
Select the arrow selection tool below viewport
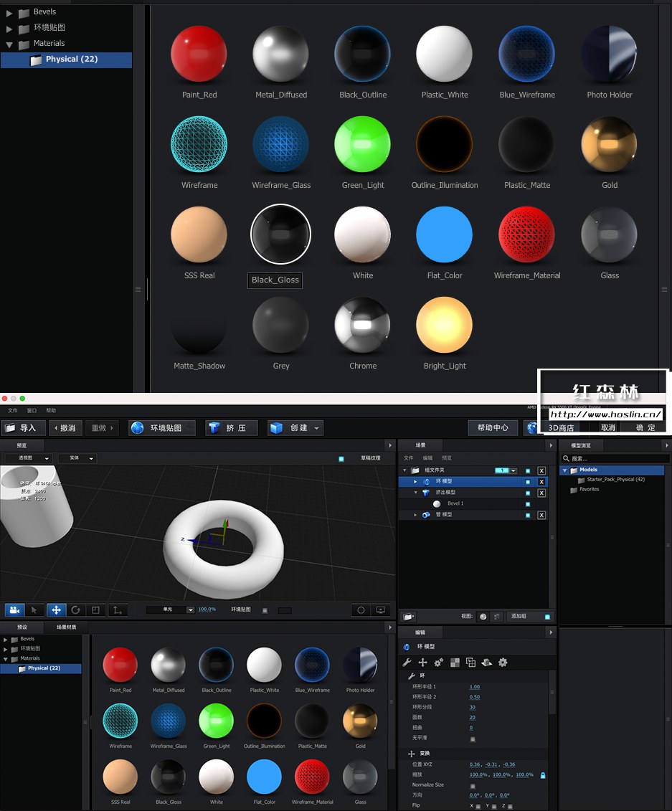point(34,610)
